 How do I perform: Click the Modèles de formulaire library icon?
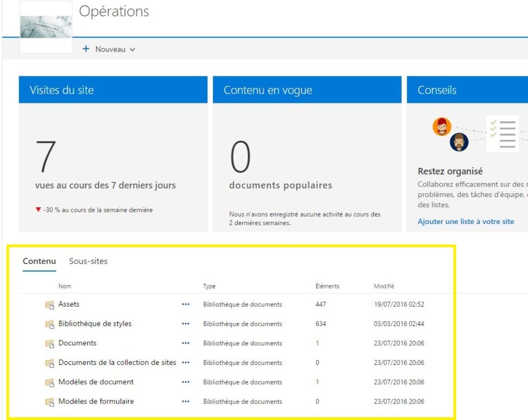point(49,402)
